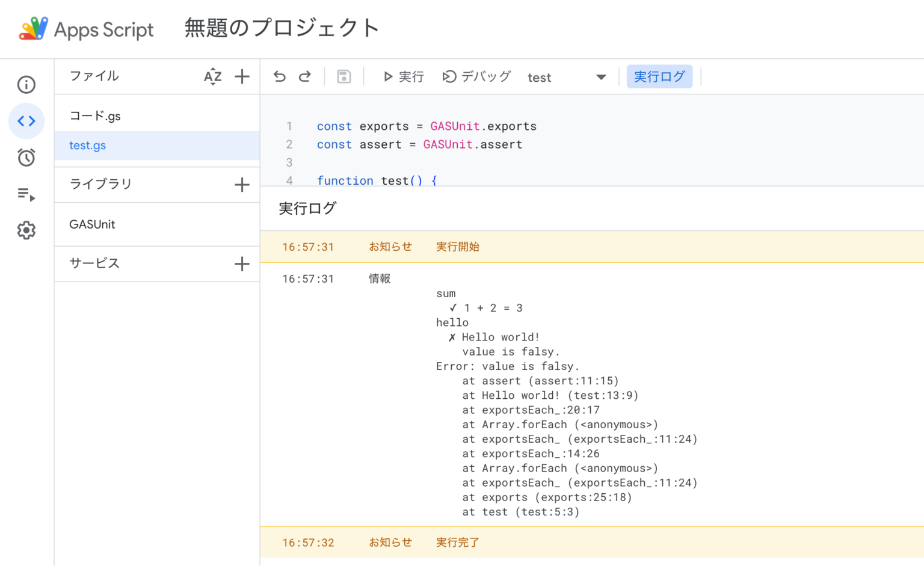The image size is (924, 566).
Task: Switch to the コード.gs file
Action: tap(94, 115)
